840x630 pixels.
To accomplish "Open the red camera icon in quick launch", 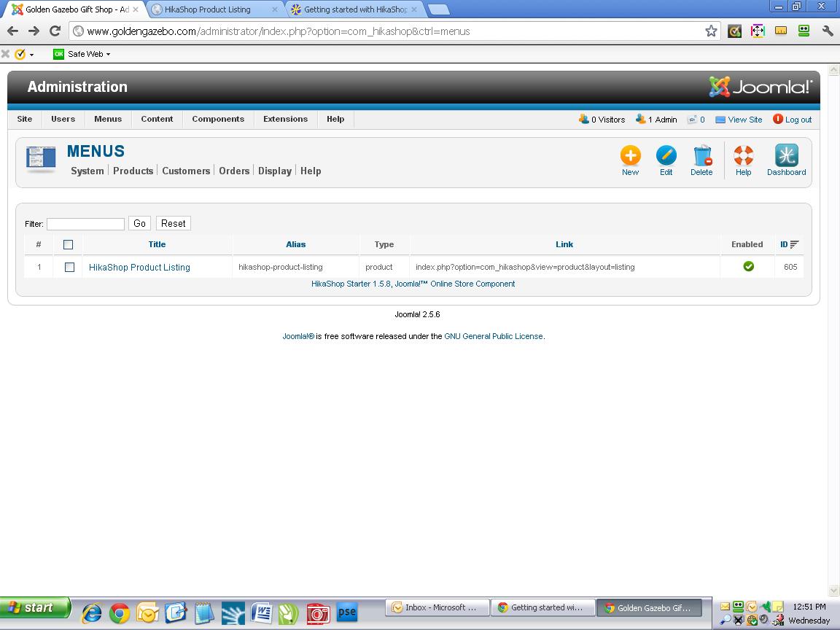I will click(x=318, y=613).
